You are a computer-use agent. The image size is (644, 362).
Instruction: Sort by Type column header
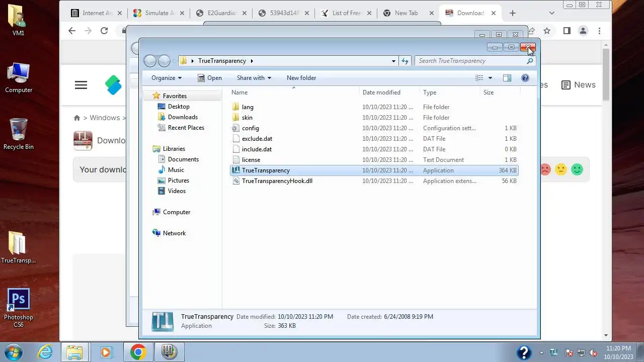(450, 93)
